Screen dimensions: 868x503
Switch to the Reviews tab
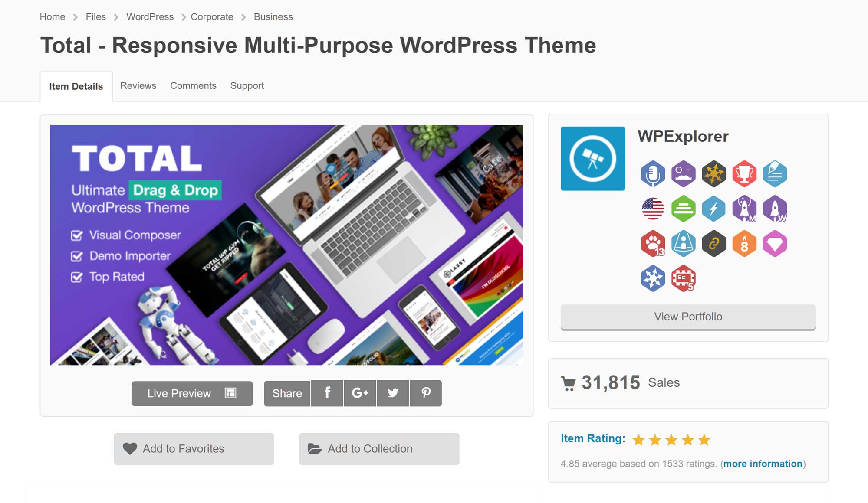pos(138,86)
